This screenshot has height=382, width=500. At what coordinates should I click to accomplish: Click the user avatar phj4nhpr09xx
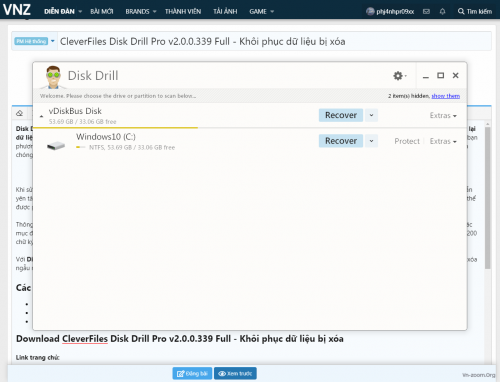pyautogui.click(x=370, y=12)
